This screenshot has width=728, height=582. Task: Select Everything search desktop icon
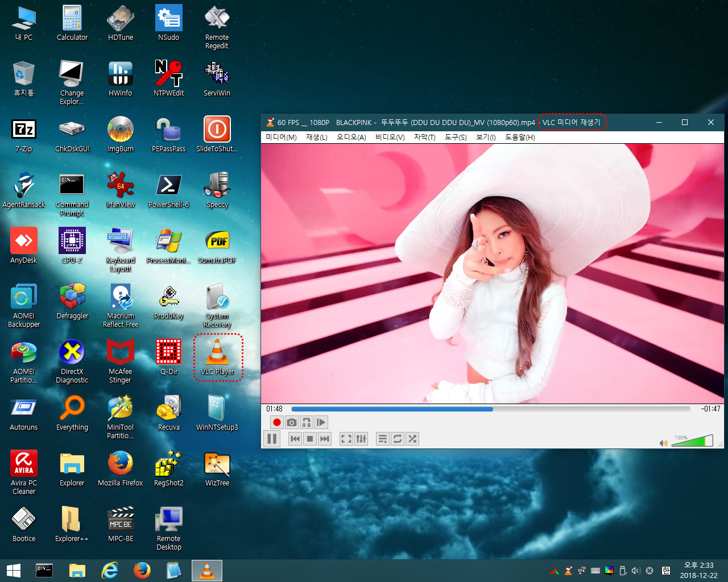tap(72, 413)
